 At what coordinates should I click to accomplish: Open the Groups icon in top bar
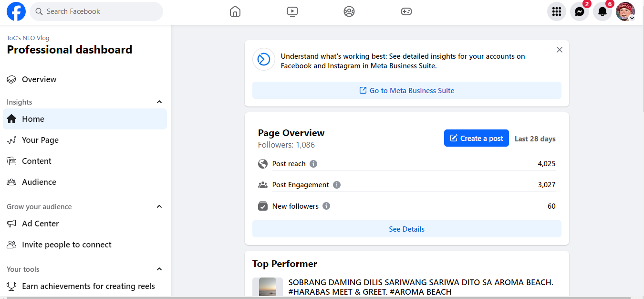(x=349, y=11)
